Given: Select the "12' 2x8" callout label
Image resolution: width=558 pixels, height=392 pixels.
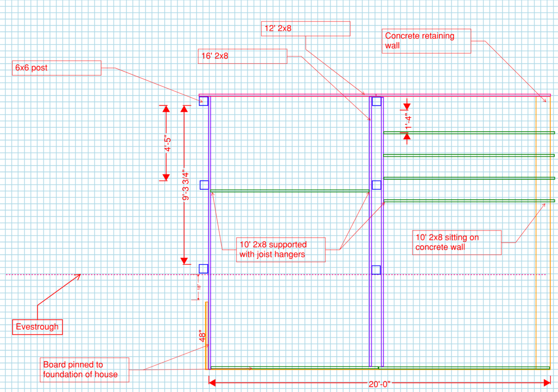Looking at the screenshot, I should point(305,29).
